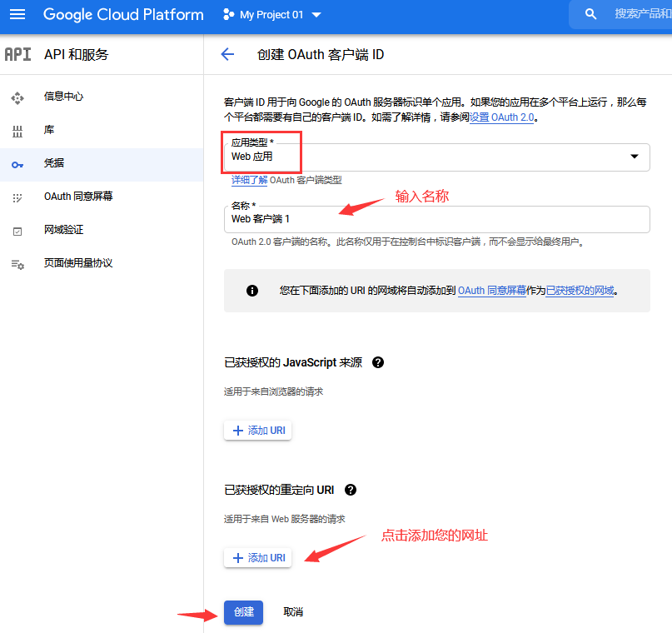Click the 页面使用量协议 settings icon
The height and width of the screenshot is (633, 672).
[17, 264]
